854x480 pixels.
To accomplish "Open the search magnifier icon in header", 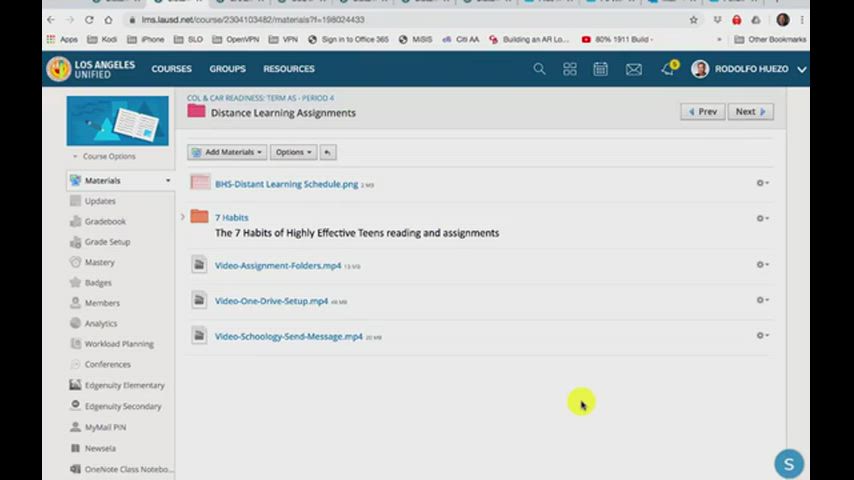I will (x=539, y=69).
